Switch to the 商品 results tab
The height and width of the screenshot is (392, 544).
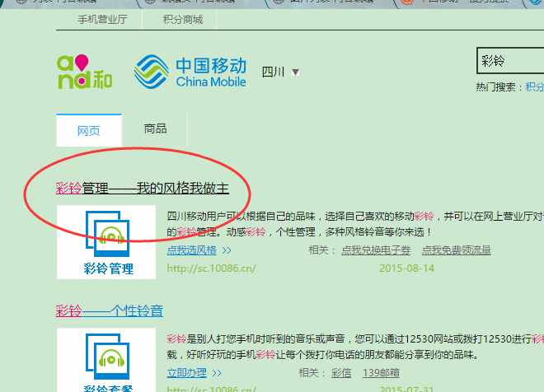pyautogui.click(x=155, y=129)
